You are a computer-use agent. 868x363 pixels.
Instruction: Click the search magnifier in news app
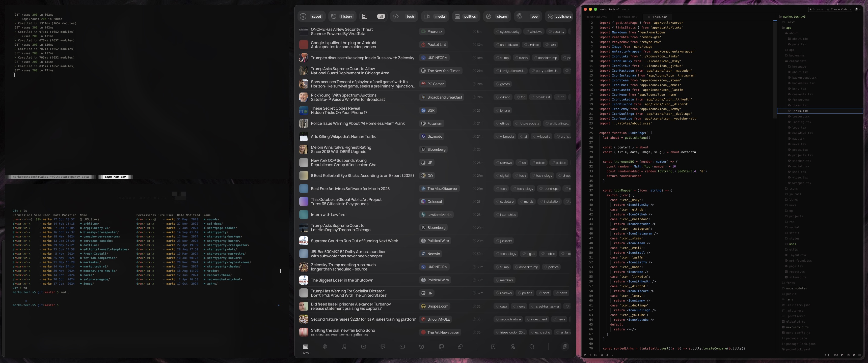532,347
